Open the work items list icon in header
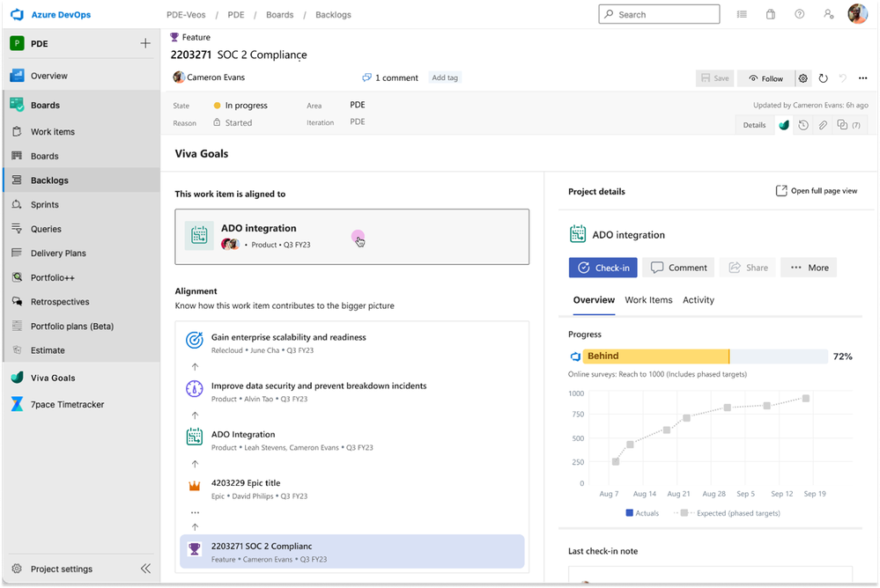880x588 pixels. [x=742, y=15]
